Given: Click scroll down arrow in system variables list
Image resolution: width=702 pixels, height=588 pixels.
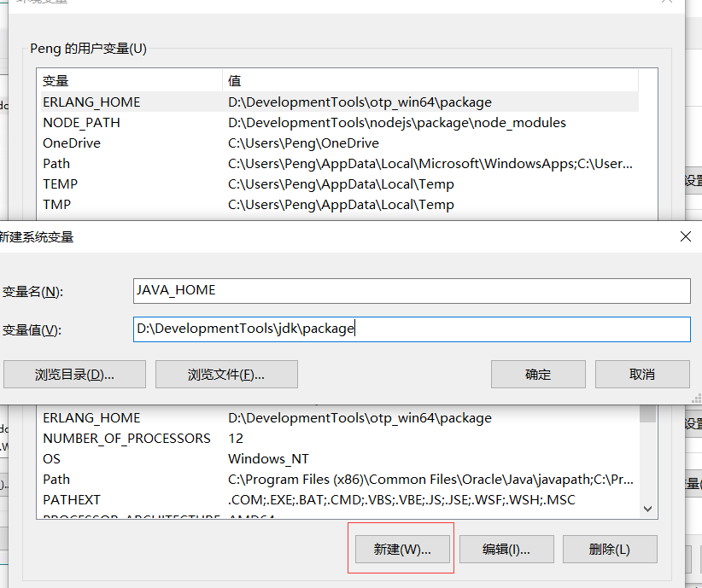Looking at the screenshot, I should pyautogui.click(x=647, y=509).
